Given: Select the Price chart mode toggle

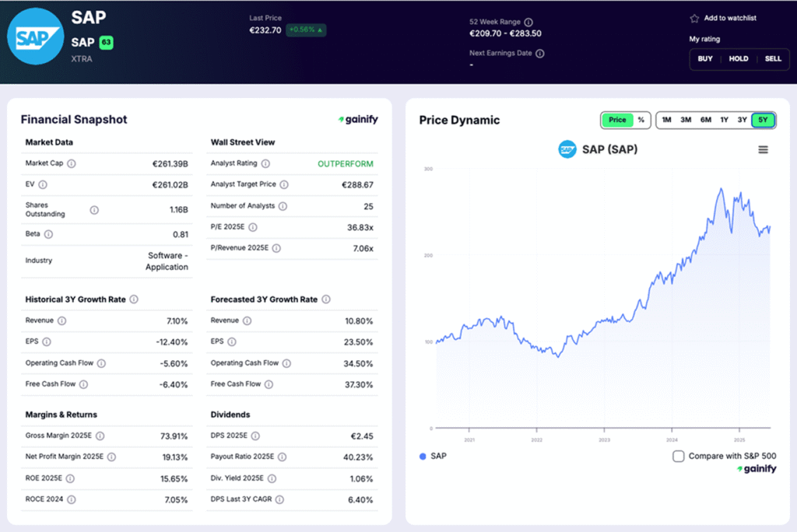Looking at the screenshot, I should coord(617,121).
